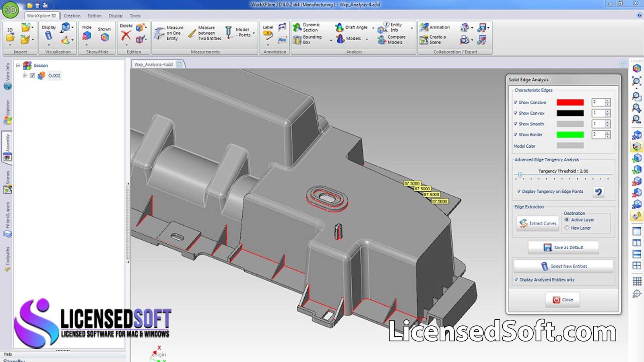Click the Close button in Solid Edge Analysis

(x=563, y=300)
